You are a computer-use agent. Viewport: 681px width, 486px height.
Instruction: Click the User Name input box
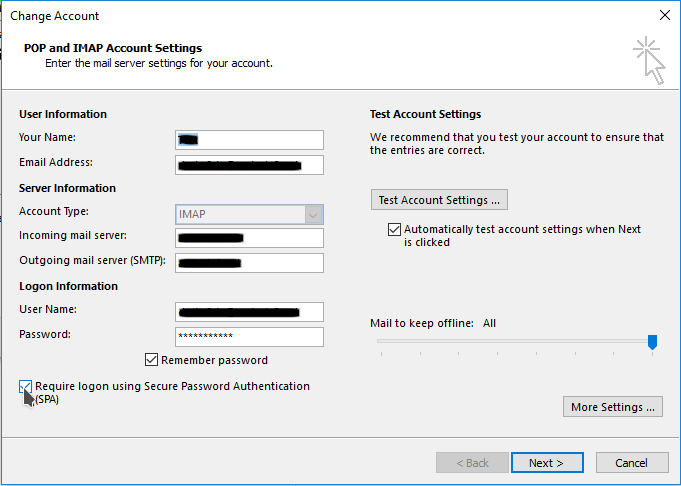coord(249,311)
